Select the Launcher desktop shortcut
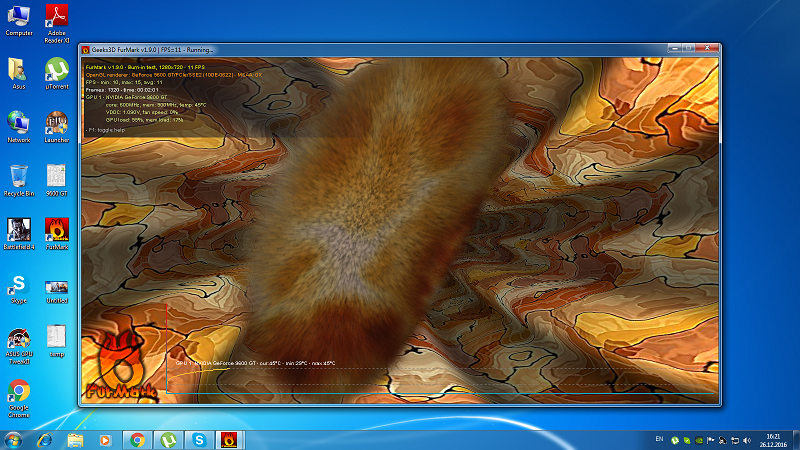Screen dimensions: 800x450 click(57, 127)
